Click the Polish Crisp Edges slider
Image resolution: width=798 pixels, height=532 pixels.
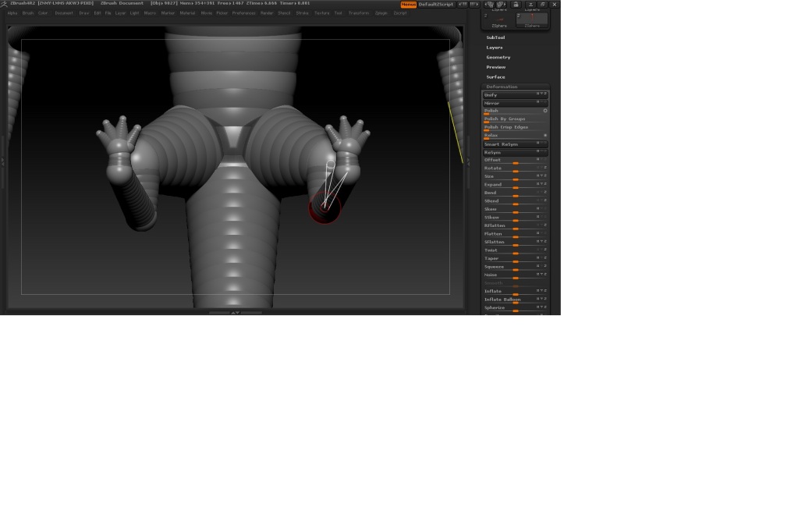click(515, 127)
